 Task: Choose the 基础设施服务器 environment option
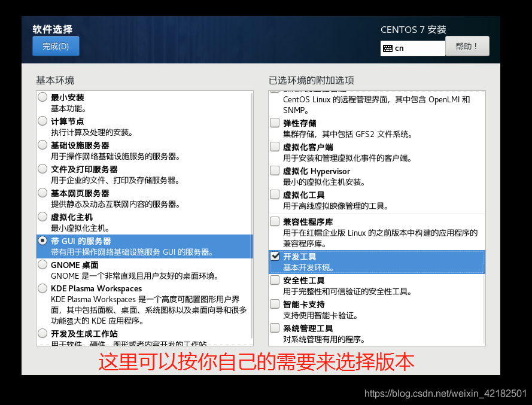(x=42, y=145)
